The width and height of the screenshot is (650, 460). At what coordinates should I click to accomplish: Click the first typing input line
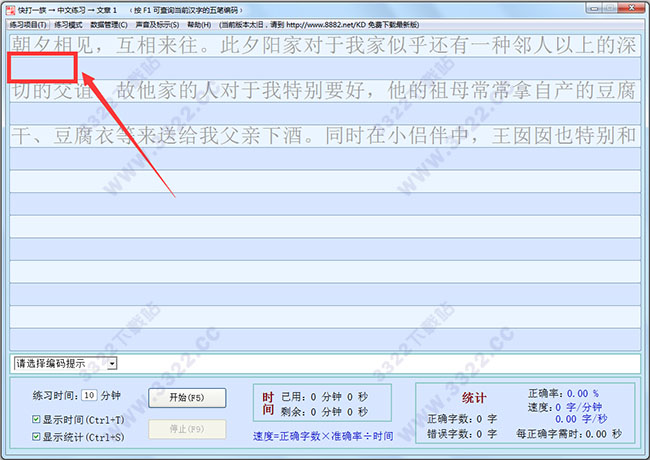click(x=325, y=68)
